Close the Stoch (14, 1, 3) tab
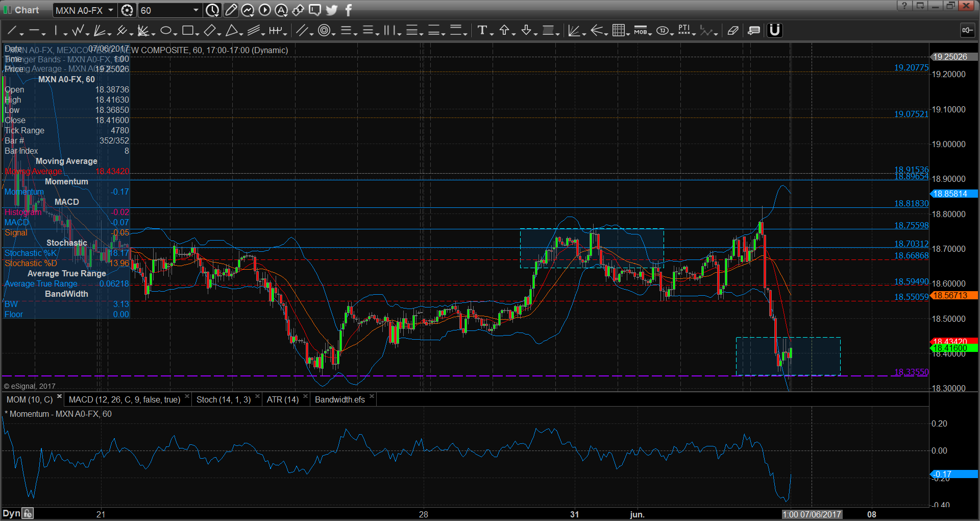 pos(257,396)
